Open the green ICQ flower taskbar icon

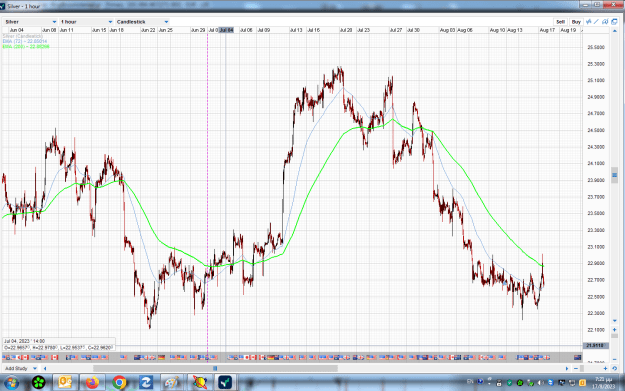39,383
